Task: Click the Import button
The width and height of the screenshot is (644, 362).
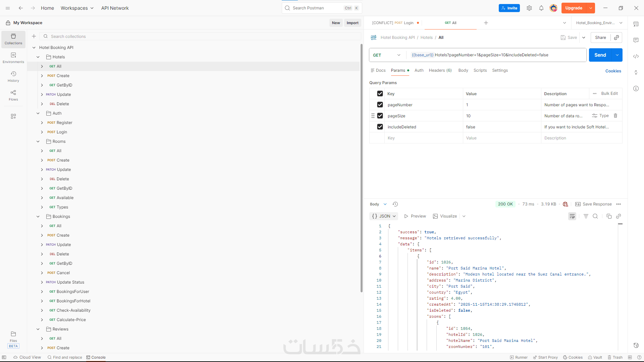Action: tap(353, 23)
